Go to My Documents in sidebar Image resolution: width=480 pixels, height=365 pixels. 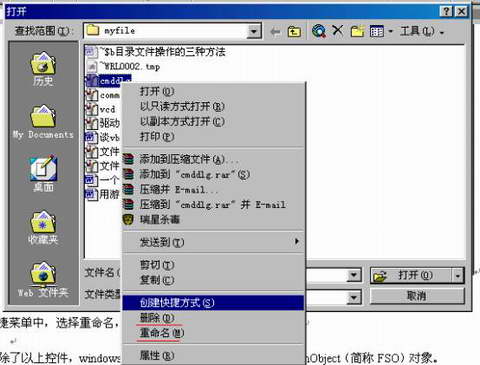pyautogui.click(x=43, y=122)
